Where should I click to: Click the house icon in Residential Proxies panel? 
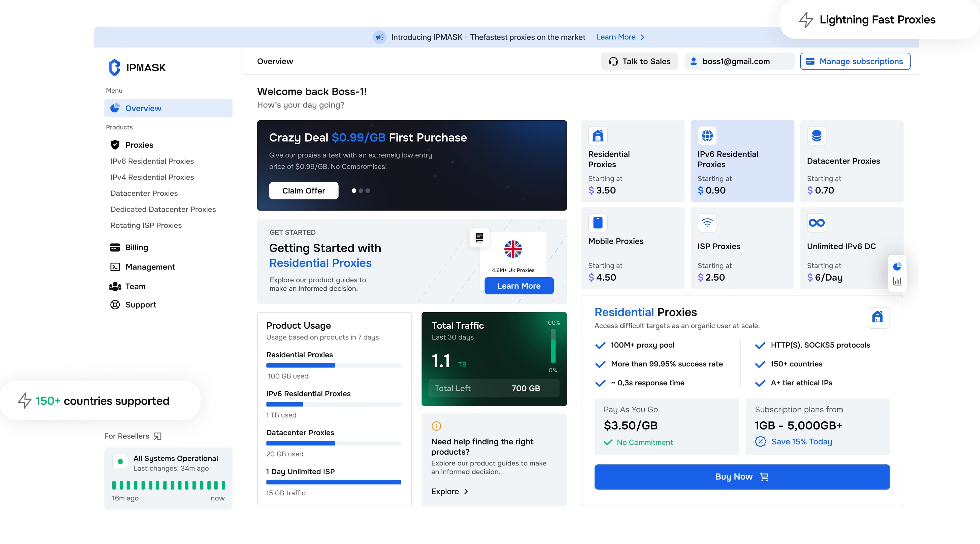coord(878,317)
